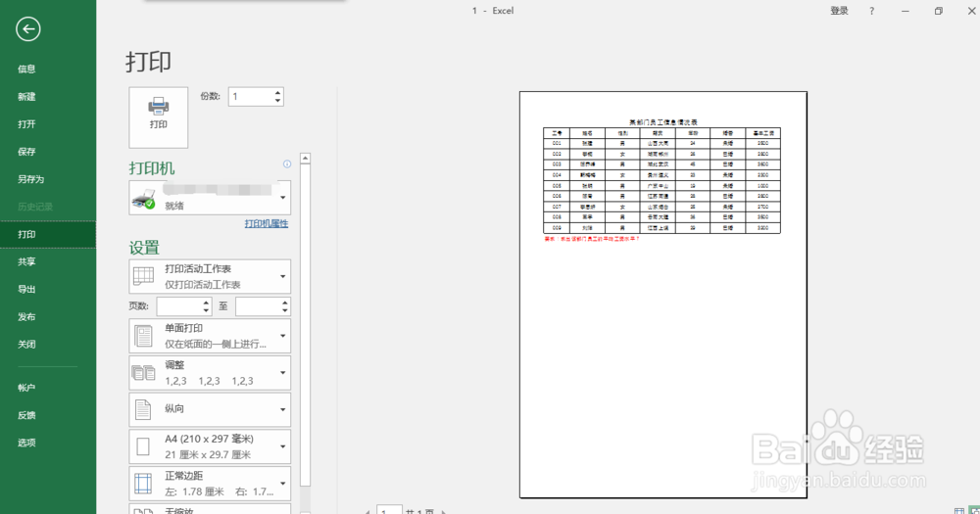Screen dimensions: 980x514
Task: Click the help question mark
Action: pyautogui.click(x=872, y=11)
